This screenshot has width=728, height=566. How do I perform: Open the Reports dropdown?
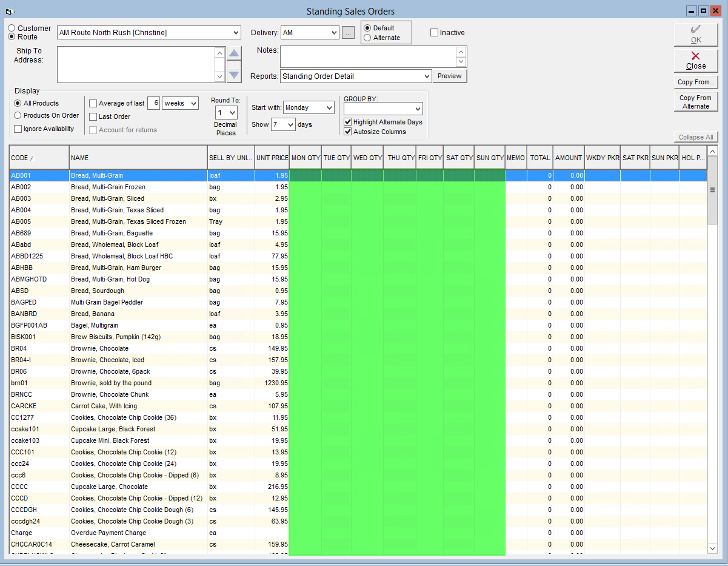[426, 76]
